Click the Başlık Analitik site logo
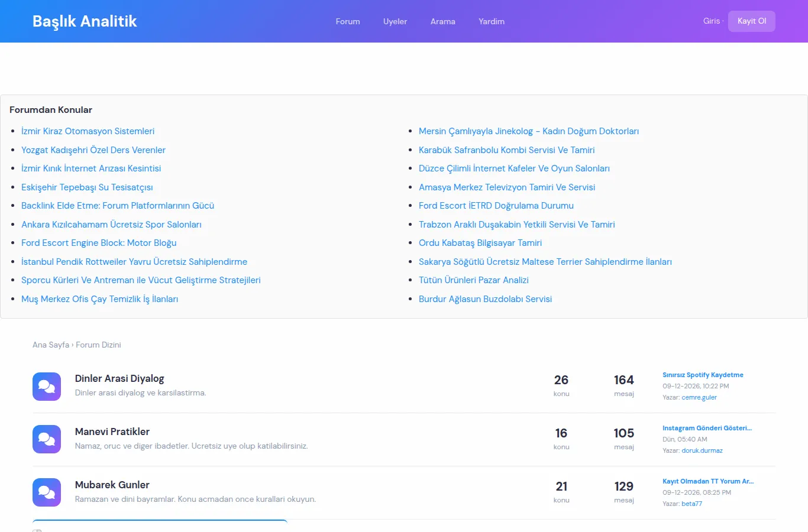The width and height of the screenshot is (808, 532). click(x=85, y=21)
